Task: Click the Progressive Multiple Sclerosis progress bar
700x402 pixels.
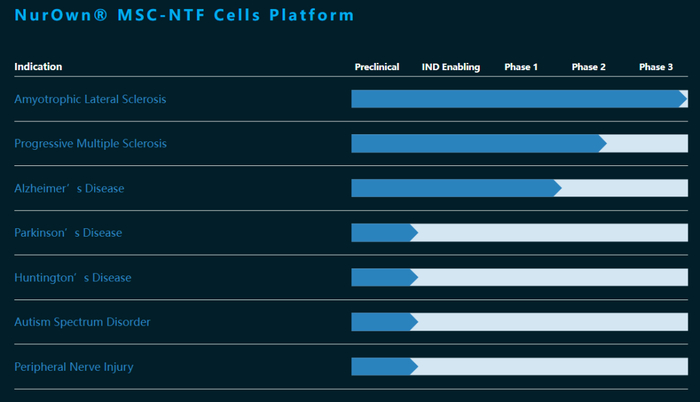Action: point(519,143)
